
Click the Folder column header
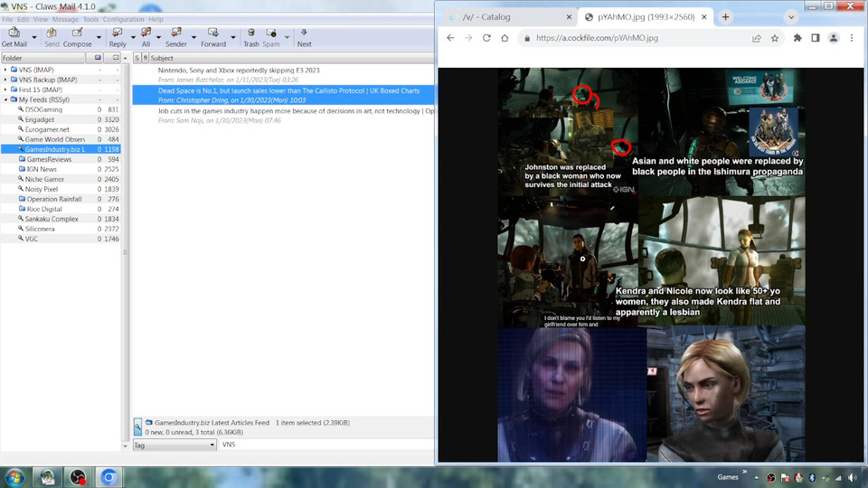coord(43,58)
